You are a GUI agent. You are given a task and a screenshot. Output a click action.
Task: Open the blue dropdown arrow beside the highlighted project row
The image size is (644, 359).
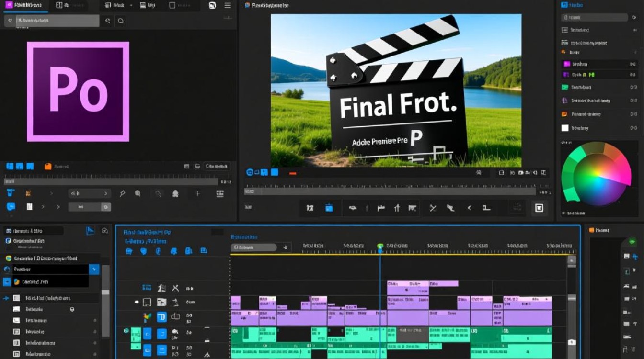point(94,269)
